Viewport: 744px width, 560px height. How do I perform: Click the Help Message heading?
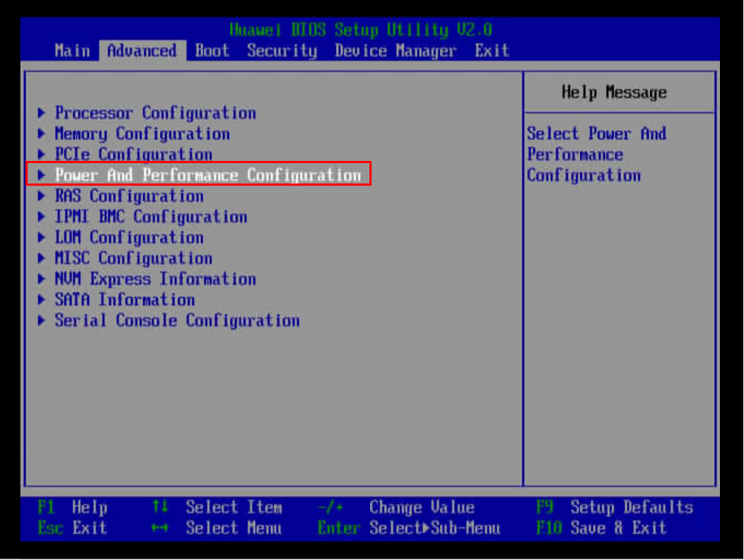[614, 92]
